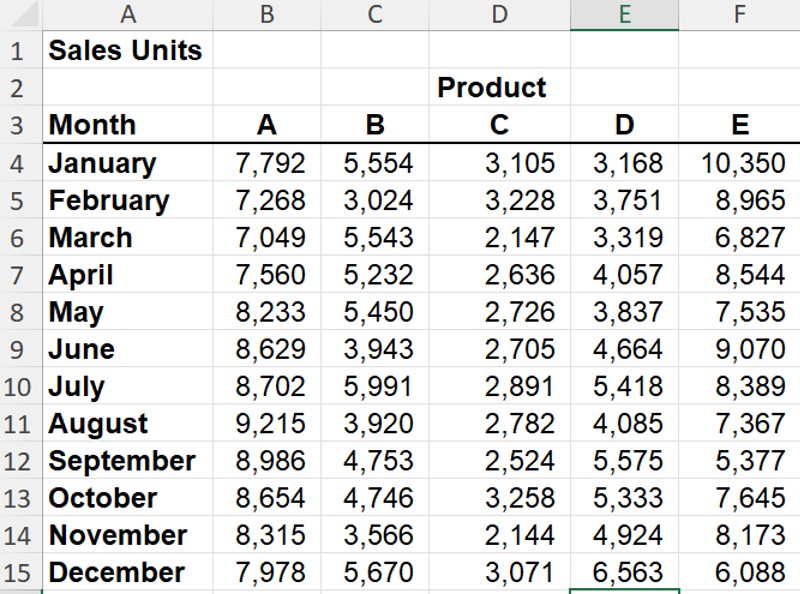Click the cell with value 2,782
The width and height of the screenshot is (800, 594).
coord(499,423)
